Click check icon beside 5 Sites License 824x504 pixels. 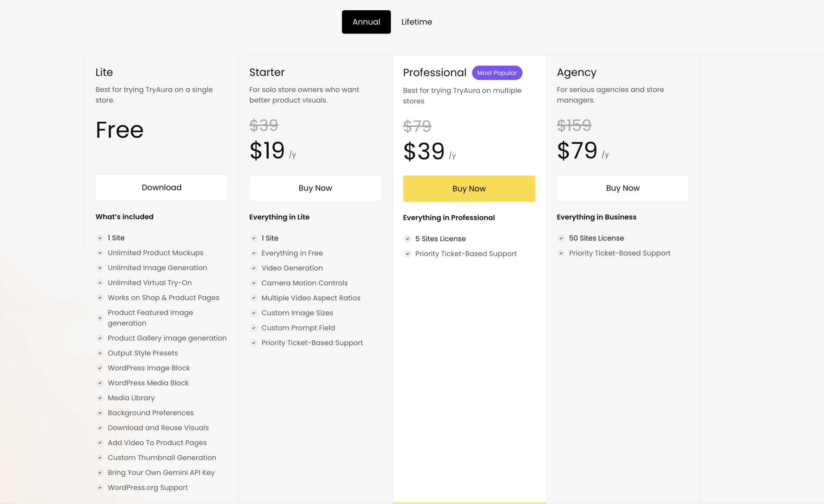pos(407,239)
